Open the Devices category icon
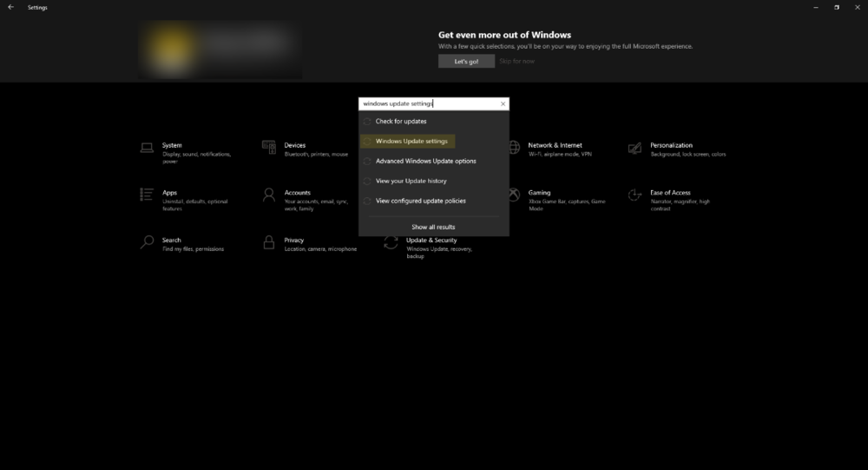 pos(269,149)
